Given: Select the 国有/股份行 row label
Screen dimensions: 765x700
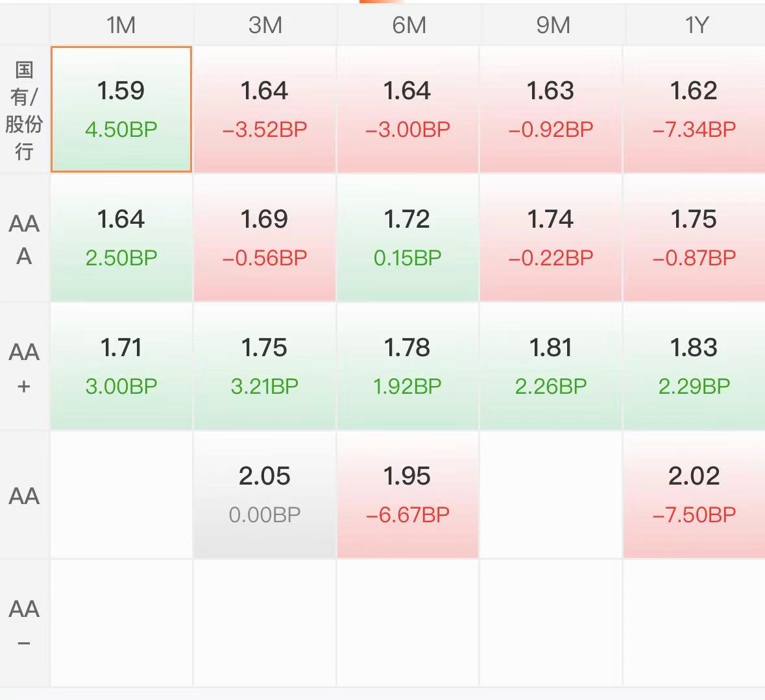Looking at the screenshot, I should 25,110.
